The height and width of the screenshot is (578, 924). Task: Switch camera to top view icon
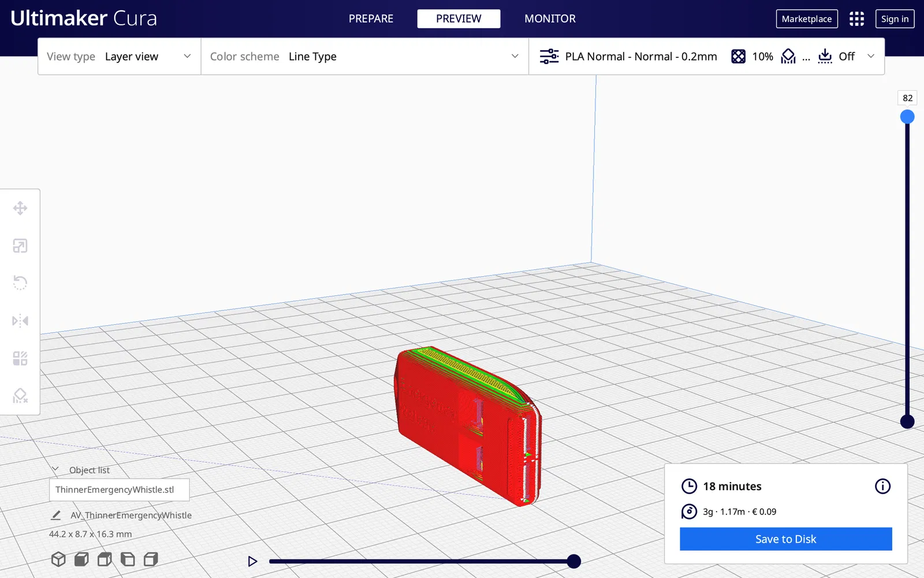105,559
